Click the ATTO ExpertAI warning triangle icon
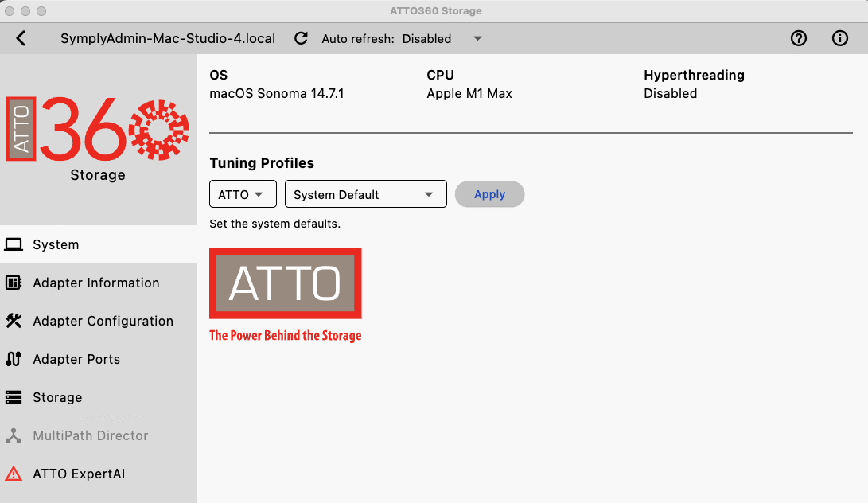 pyautogui.click(x=14, y=474)
